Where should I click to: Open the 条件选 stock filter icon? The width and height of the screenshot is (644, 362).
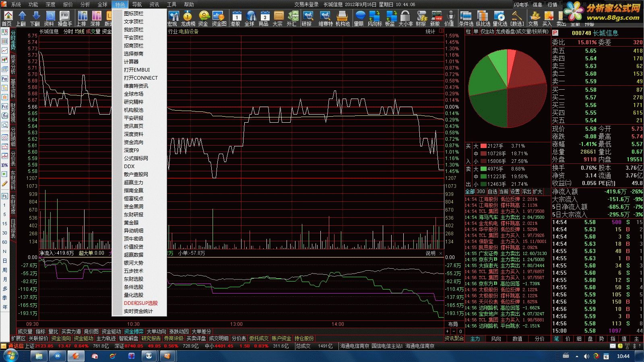(466, 19)
